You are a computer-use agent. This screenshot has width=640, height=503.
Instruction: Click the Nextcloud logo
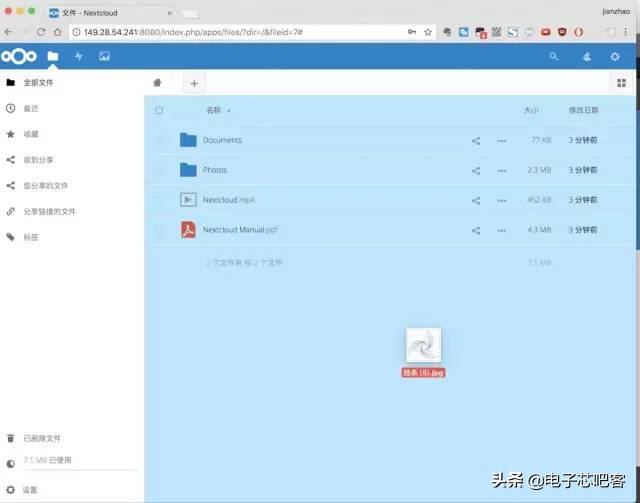[x=19, y=56]
